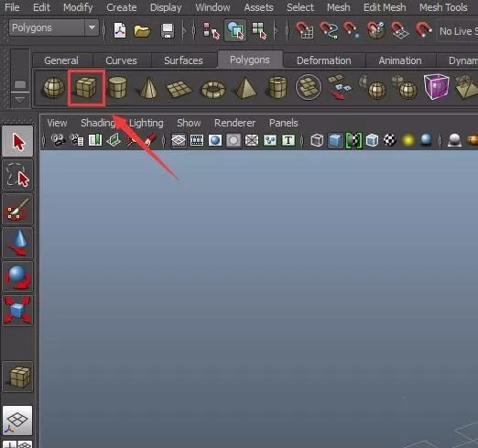Toggle the viewport grid icon
This screenshot has height=448, width=478.
coord(179,140)
